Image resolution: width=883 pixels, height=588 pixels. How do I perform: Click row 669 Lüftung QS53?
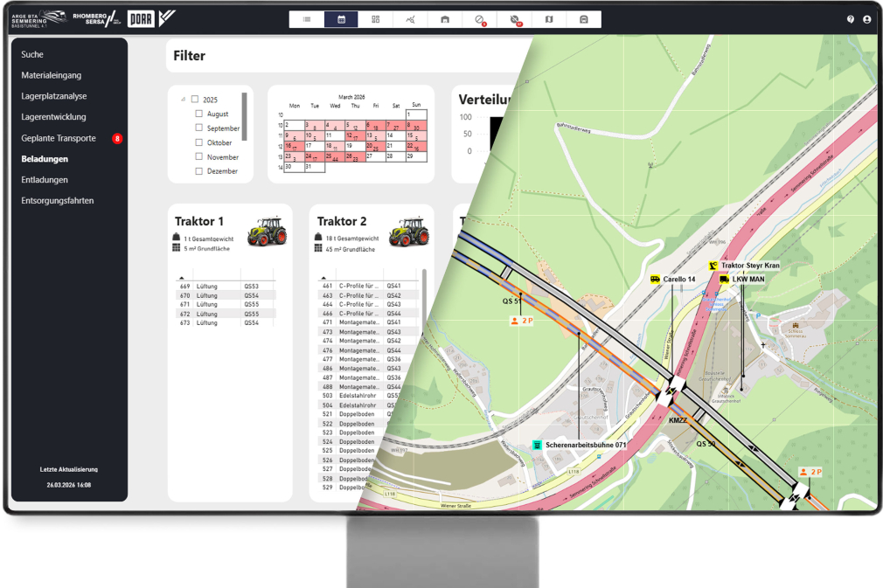226,287
